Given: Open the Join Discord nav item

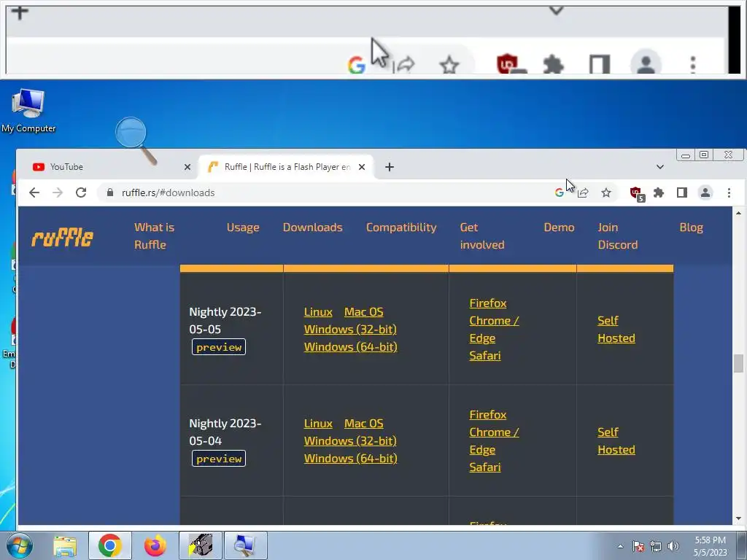Looking at the screenshot, I should point(618,236).
